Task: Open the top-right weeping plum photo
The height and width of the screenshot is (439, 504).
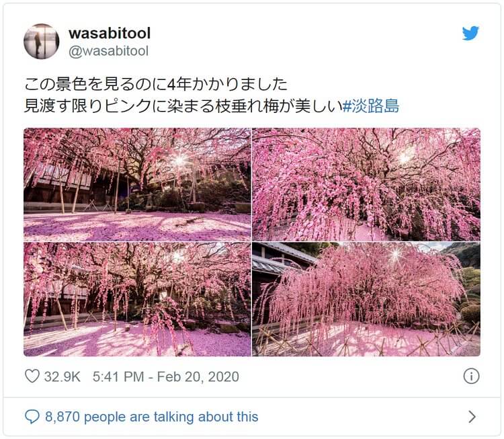Action: [366, 185]
